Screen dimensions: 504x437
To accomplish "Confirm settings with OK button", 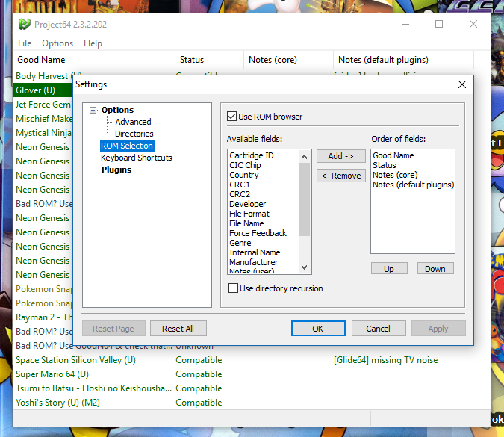I will [318, 329].
